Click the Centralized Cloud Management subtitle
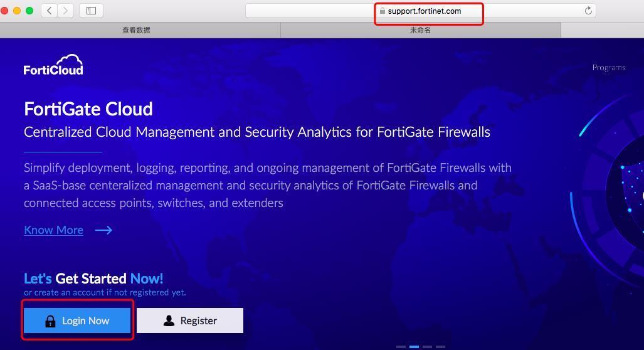This screenshot has width=644, height=350. (x=257, y=132)
